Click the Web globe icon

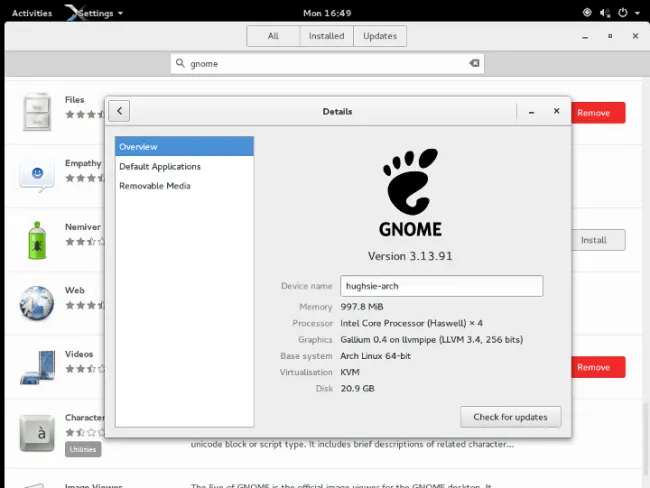(37, 303)
